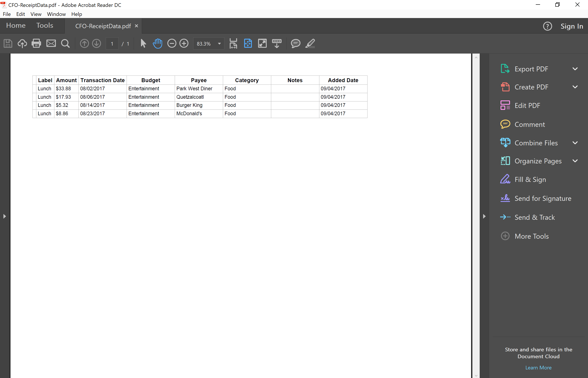Screen dimensions: 588x378
Task: Open the Find text magnifier
Action: [x=65, y=43]
